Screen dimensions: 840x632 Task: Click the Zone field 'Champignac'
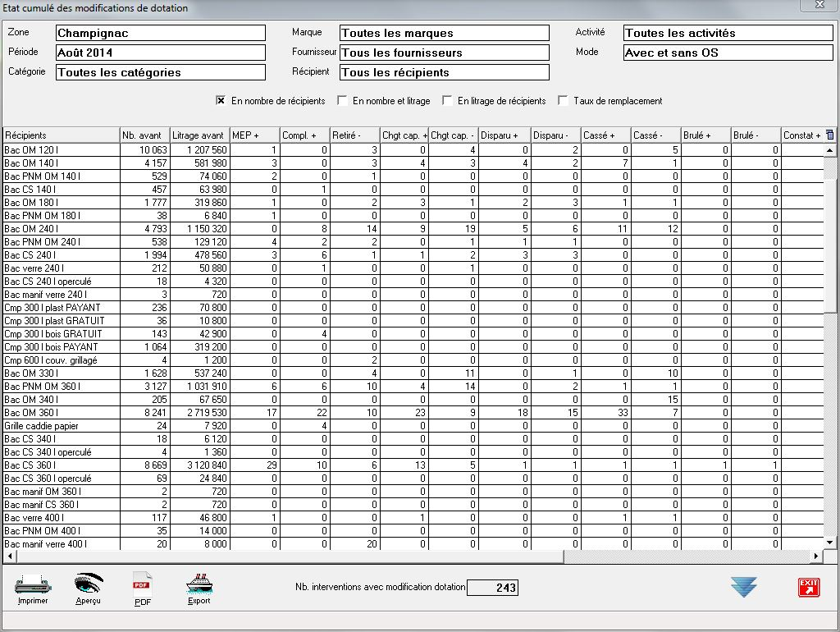tap(161, 33)
